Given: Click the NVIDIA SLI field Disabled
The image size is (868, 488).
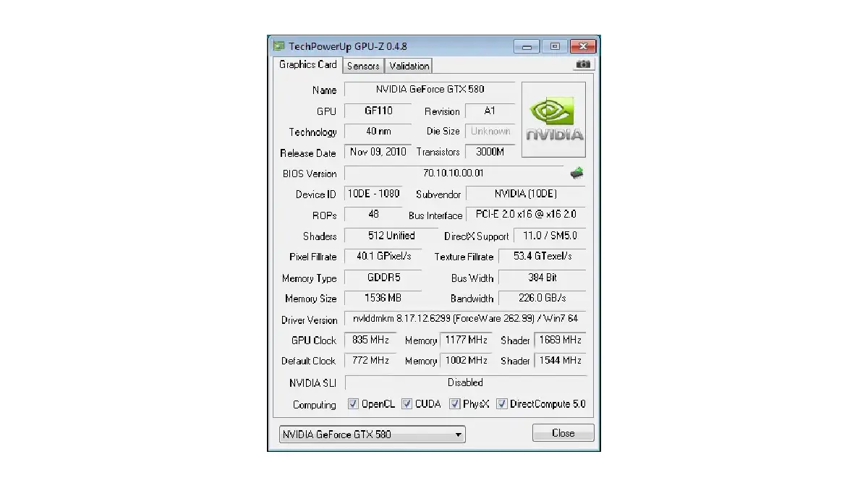Looking at the screenshot, I should (x=465, y=382).
